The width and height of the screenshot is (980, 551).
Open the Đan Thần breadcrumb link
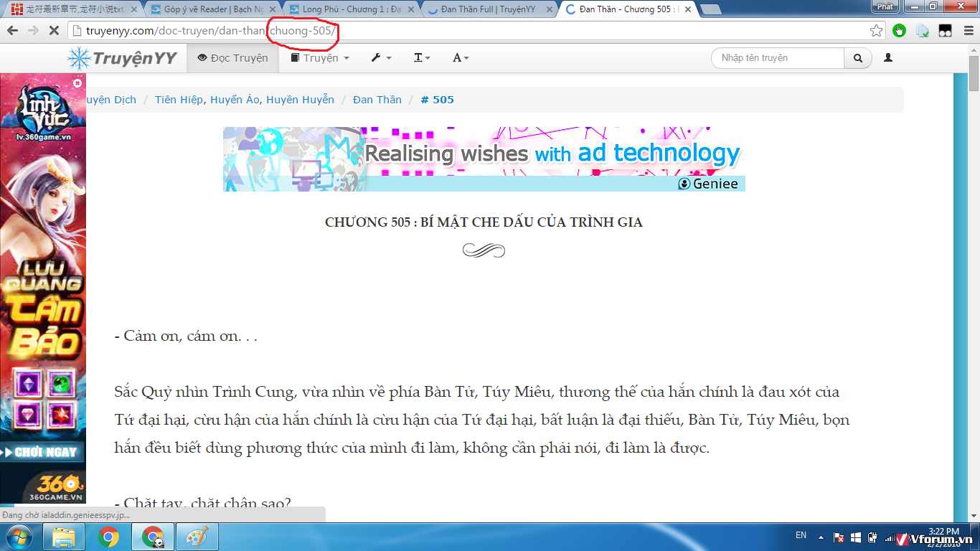coord(377,100)
